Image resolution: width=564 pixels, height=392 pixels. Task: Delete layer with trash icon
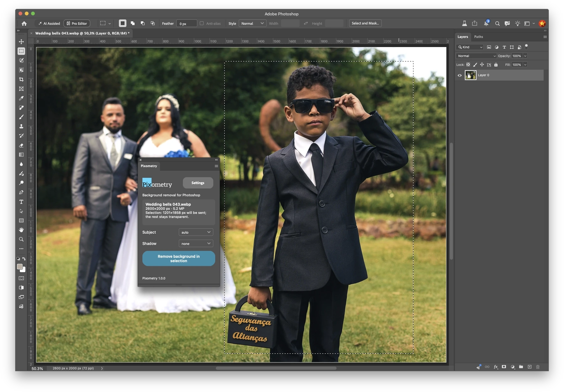click(538, 367)
